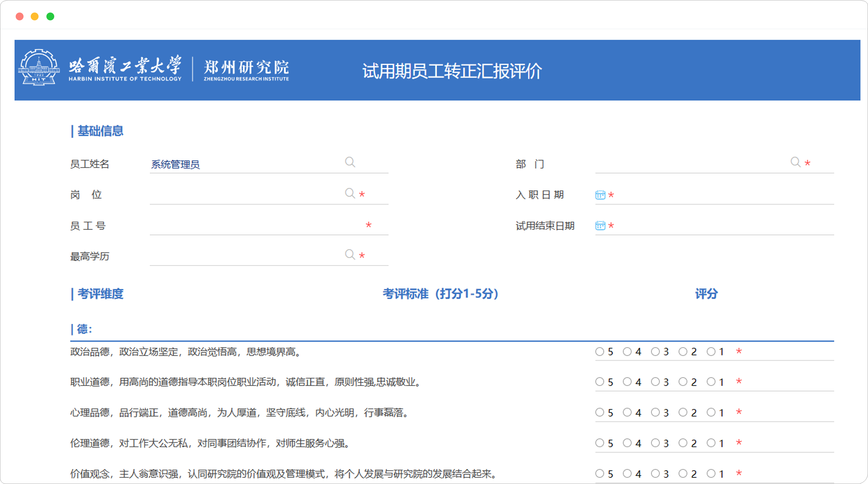Select score 5 for 心理品德 row

pos(599,412)
